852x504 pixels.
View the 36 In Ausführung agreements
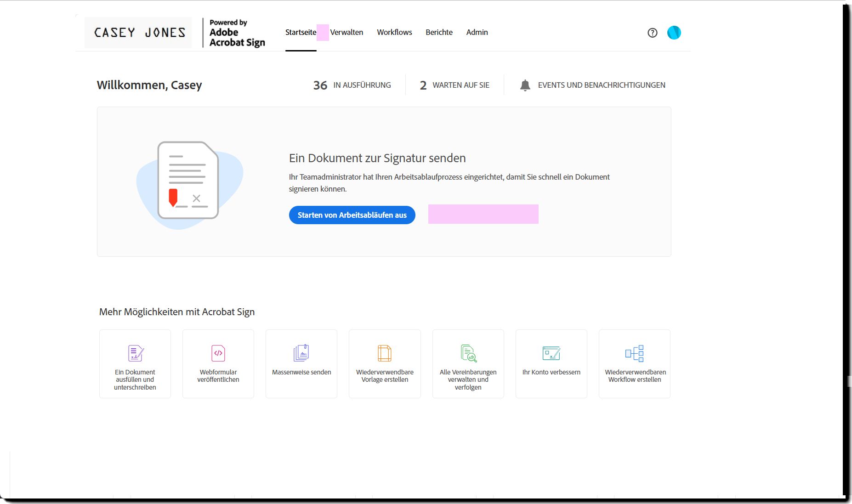coord(352,85)
